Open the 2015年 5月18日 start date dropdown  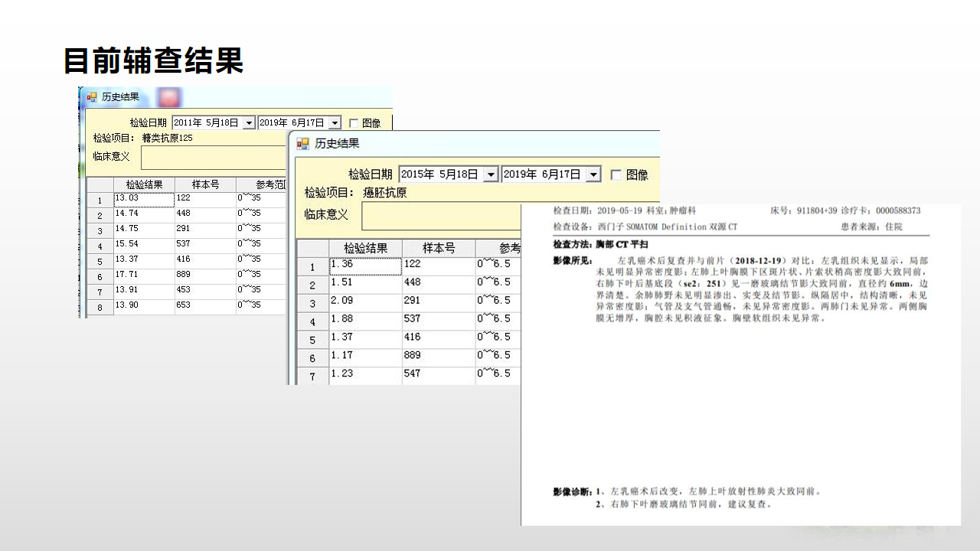pyautogui.click(x=491, y=174)
